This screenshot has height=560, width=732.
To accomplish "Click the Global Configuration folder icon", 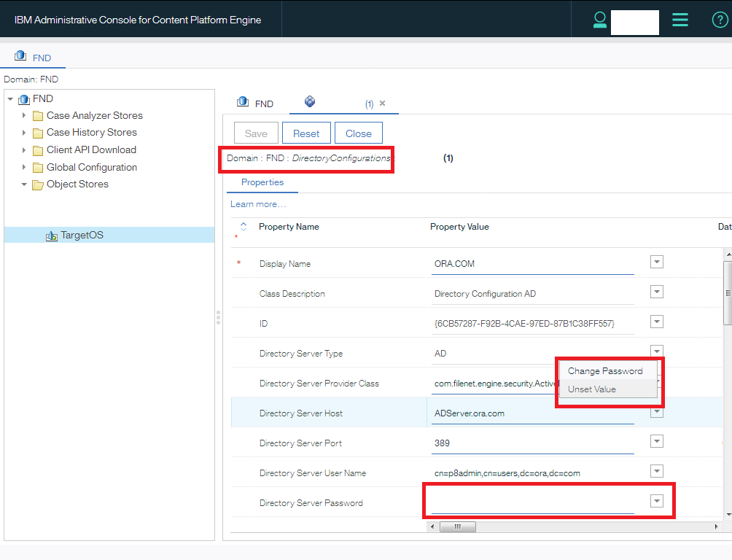I will click(x=38, y=168).
